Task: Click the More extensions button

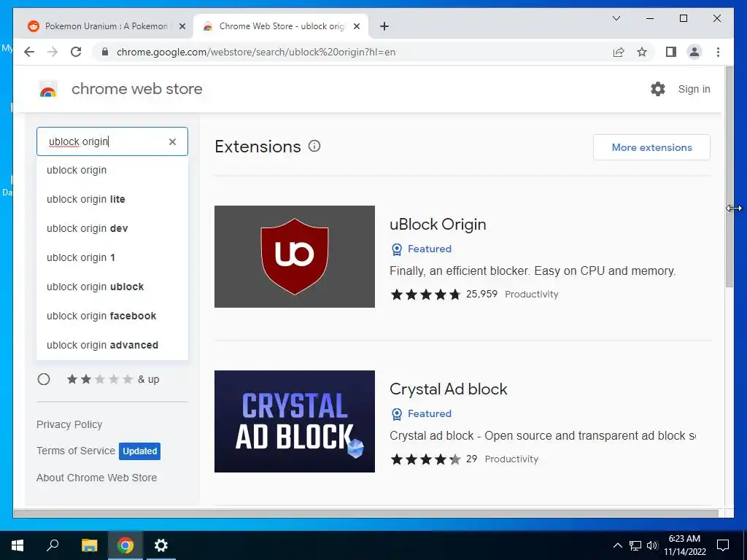Action: 651,147
